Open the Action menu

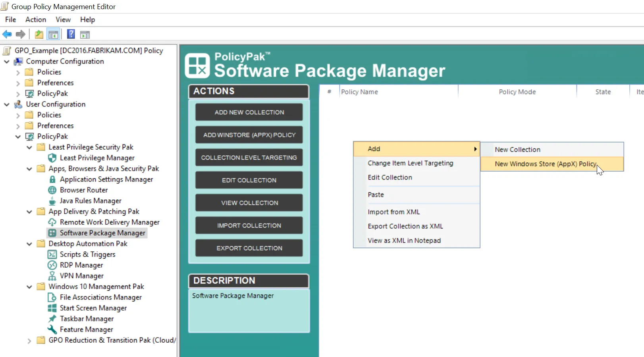click(x=36, y=19)
